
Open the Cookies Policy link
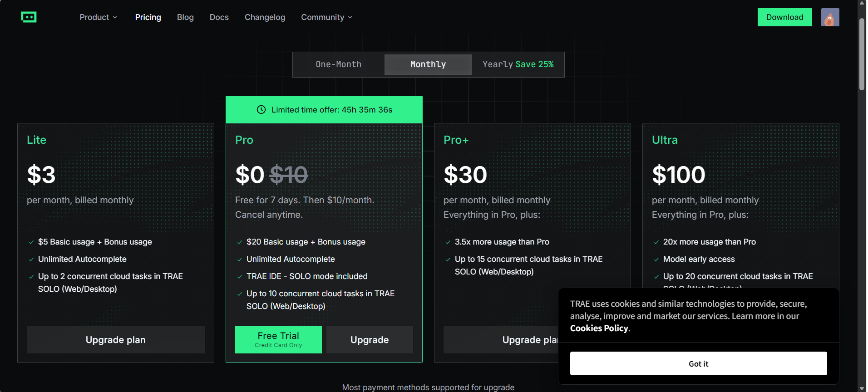[x=599, y=328]
